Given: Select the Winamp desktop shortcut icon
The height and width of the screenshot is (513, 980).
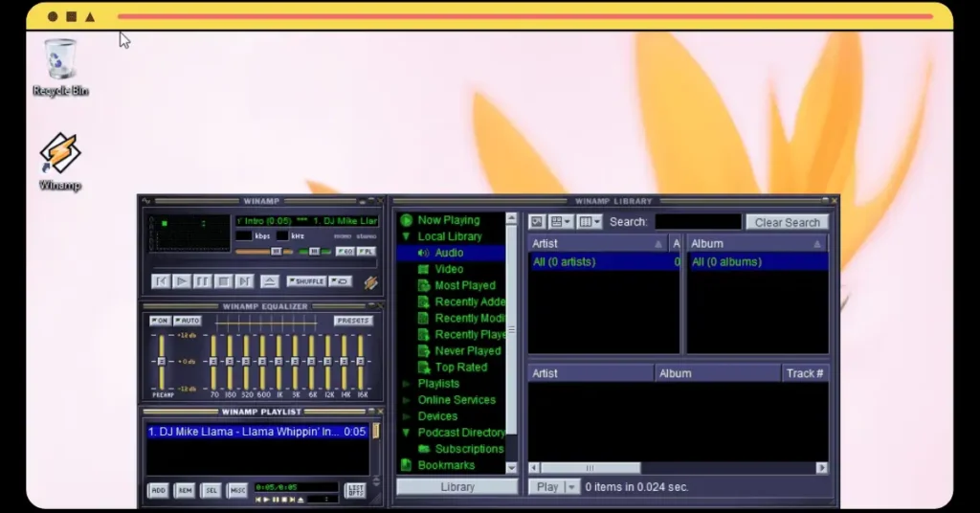Looking at the screenshot, I should [60, 161].
